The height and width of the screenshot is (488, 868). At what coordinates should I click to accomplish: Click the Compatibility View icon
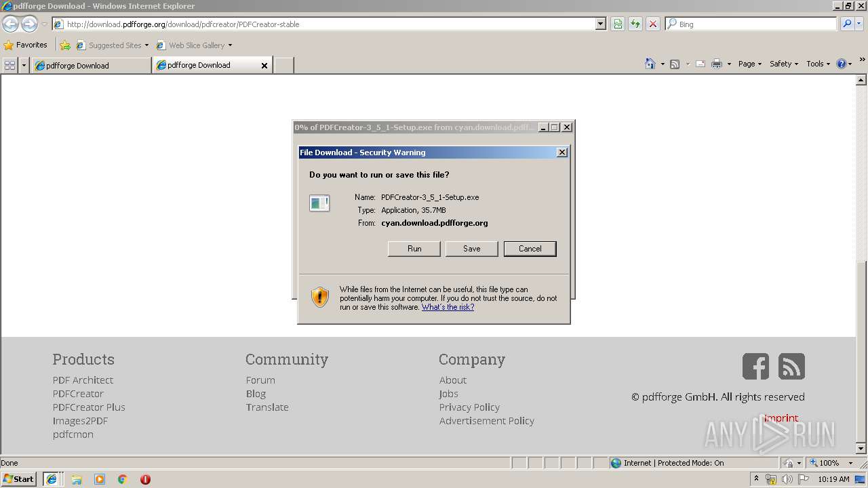[x=618, y=24]
